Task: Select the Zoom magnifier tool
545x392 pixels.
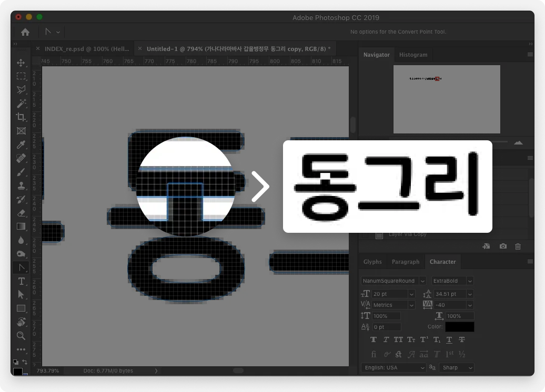Action: point(21,336)
